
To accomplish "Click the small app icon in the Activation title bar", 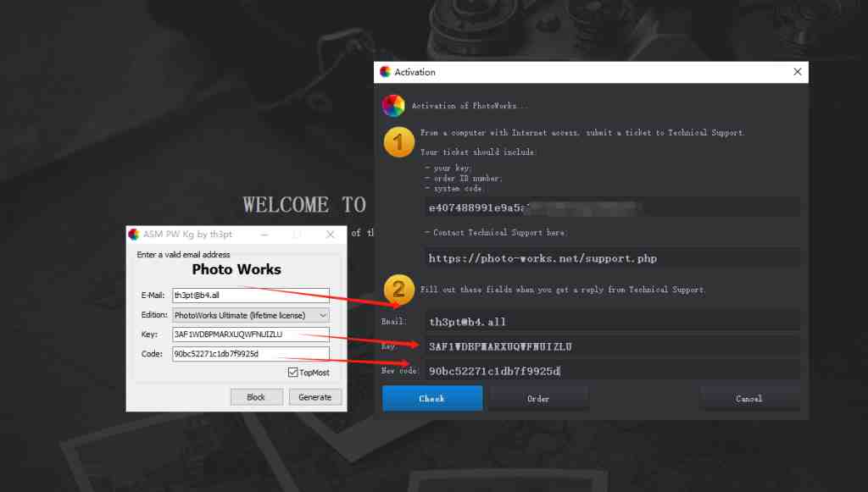I will click(x=386, y=72).
